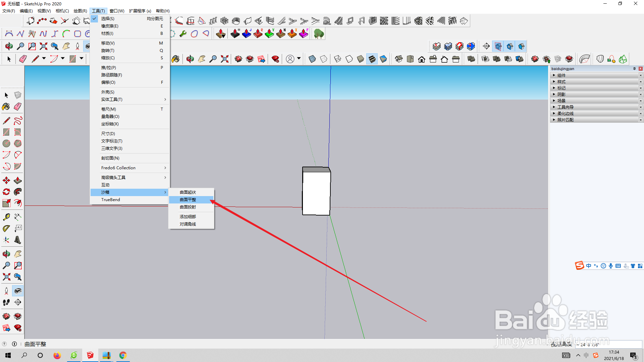Click the Bezier curve tool icon
This screenshot has height=362, width=644.
[9, 34]
